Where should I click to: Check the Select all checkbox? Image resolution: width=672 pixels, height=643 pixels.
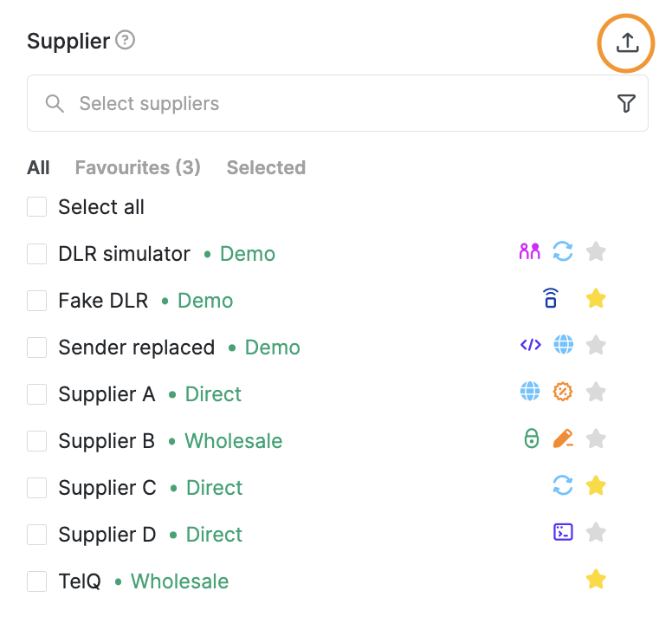[x=37, y=207]
